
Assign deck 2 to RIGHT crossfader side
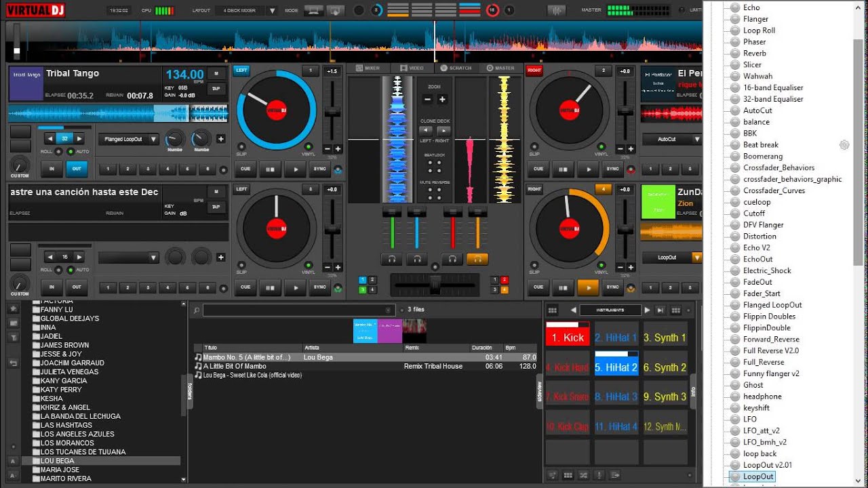(534, 70)
